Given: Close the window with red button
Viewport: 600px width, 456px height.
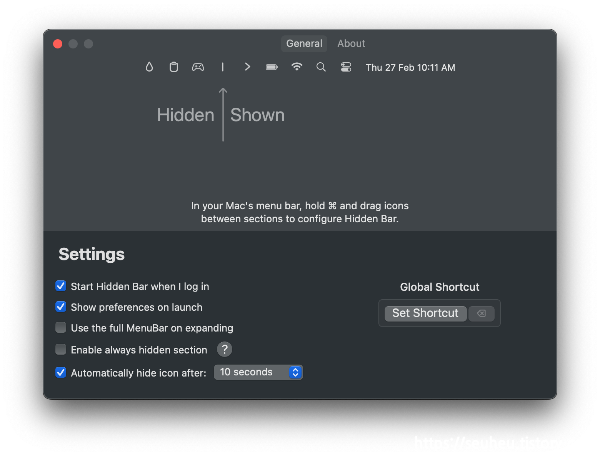Looking at the screenshot, I should [58, 44].
